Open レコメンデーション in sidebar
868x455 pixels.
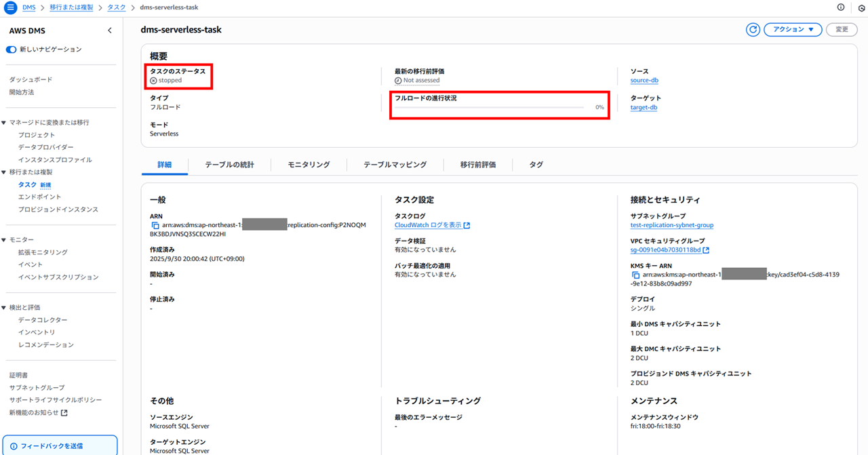click(x=46, y=344)
